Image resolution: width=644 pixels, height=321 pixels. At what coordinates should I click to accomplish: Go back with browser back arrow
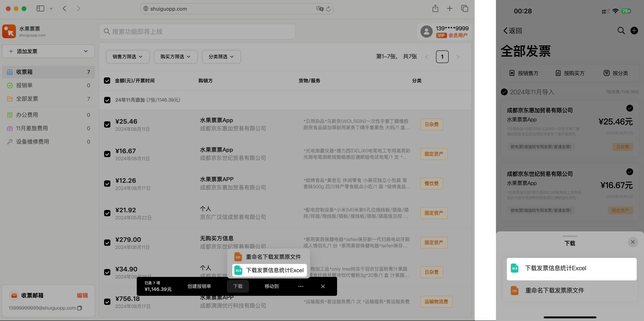point(64,8)
